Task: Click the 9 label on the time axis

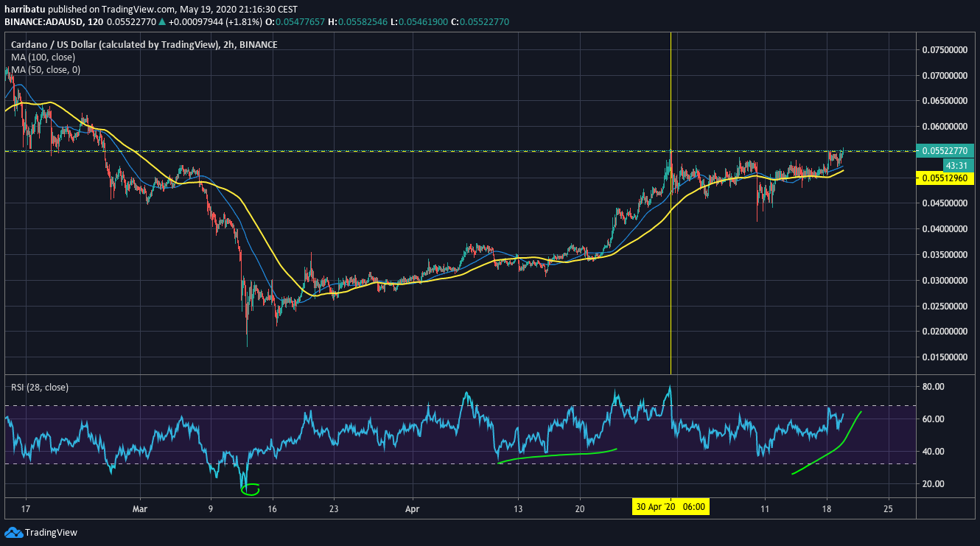Action: click(x=211, y=508)
